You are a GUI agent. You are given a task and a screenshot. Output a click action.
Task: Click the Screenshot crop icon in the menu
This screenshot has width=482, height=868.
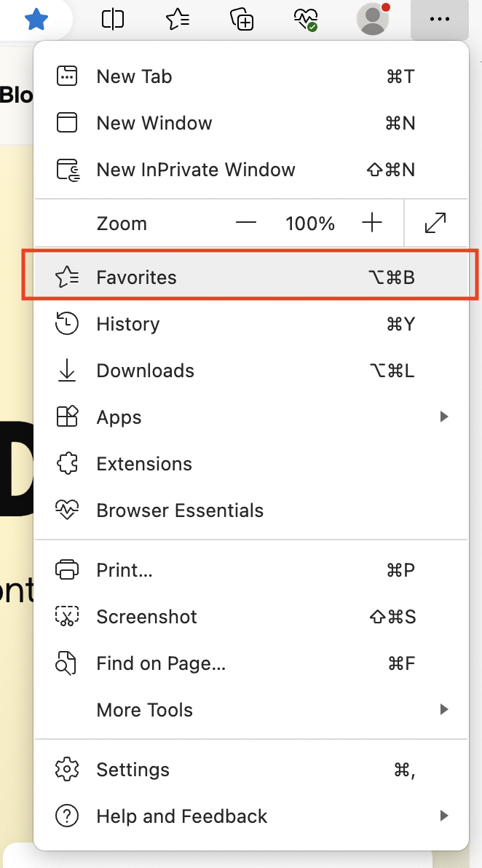pos(67,616)
